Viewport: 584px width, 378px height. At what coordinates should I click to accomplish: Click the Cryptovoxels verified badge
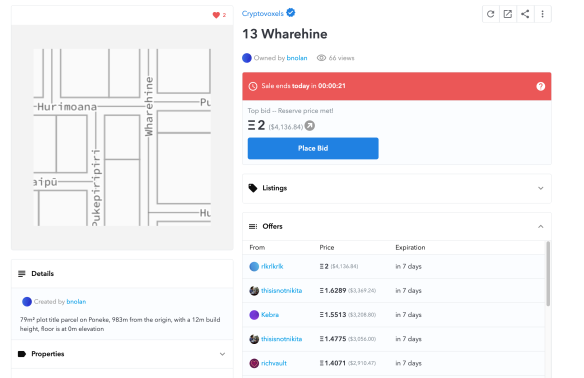(x=291, y=13)
